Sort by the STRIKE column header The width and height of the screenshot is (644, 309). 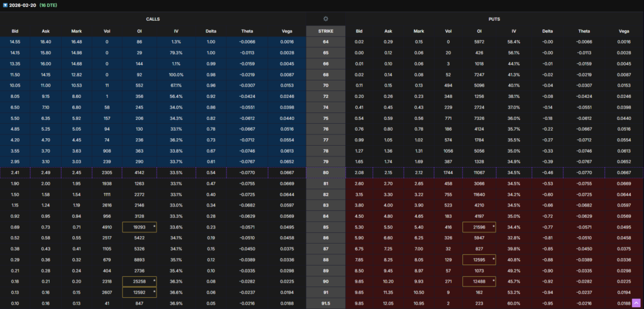click(325, 31)
